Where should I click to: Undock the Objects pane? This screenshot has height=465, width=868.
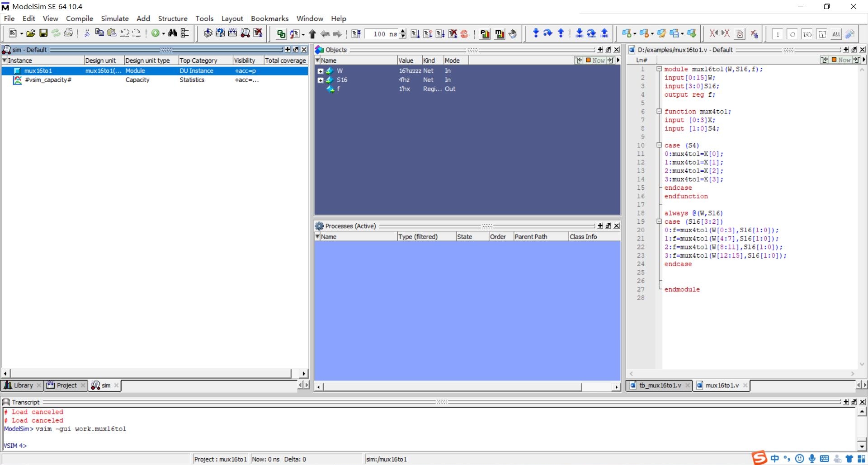click(608, 50)
